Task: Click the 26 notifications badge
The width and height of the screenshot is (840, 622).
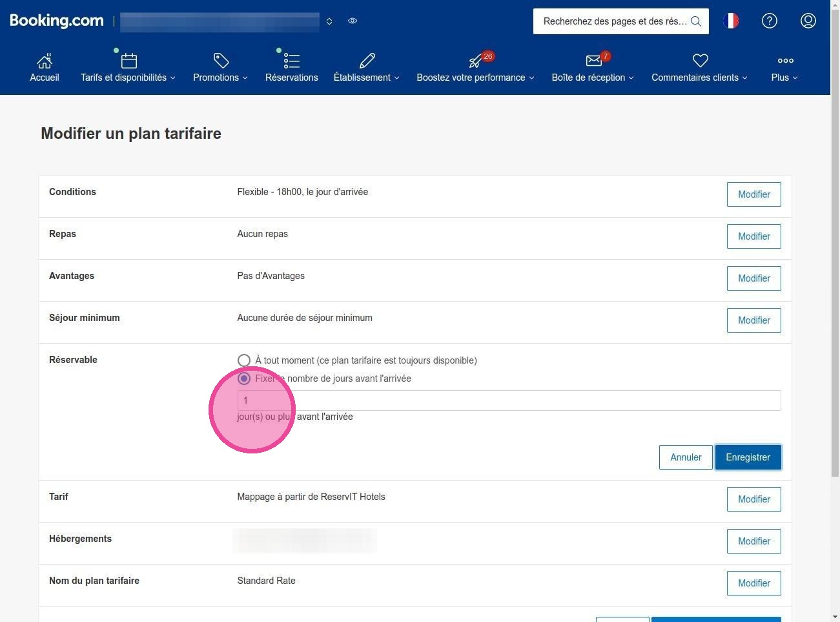Action: 488,56
